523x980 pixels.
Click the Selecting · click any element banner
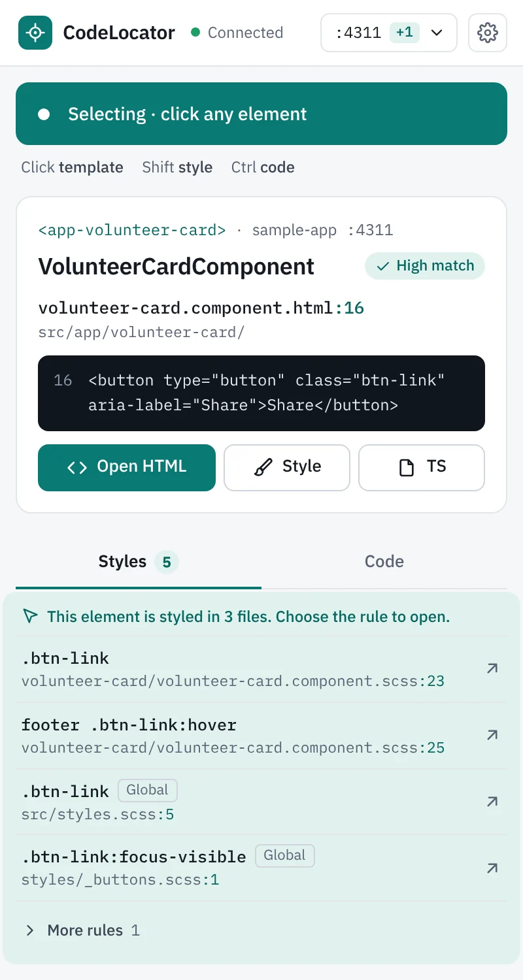pos(261,114)
